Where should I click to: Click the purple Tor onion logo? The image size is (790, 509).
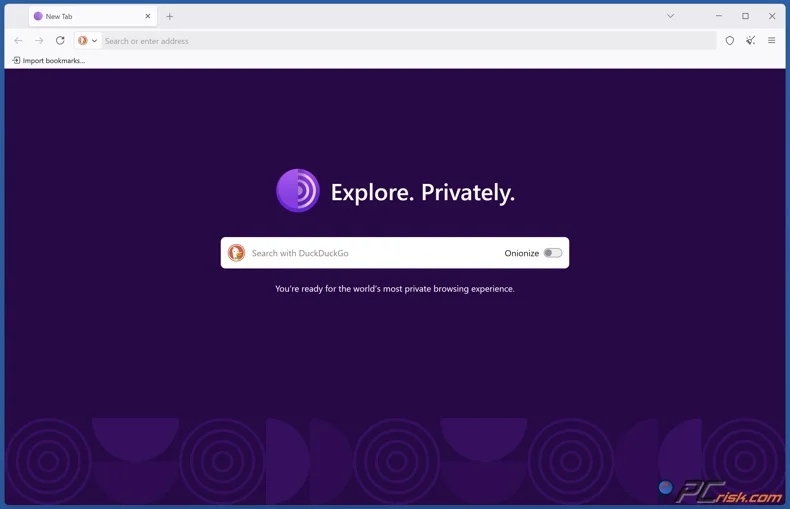point(298,191)
